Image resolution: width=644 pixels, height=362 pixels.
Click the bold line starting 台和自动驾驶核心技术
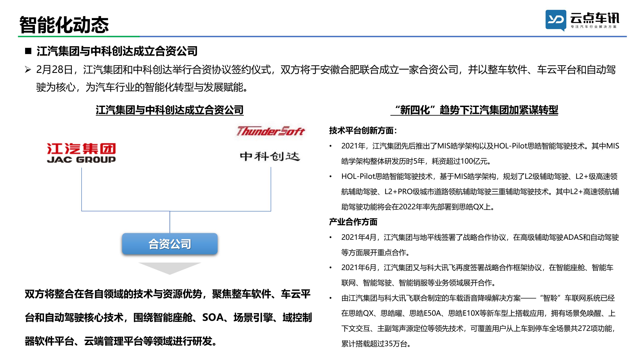tap(168, 317)
